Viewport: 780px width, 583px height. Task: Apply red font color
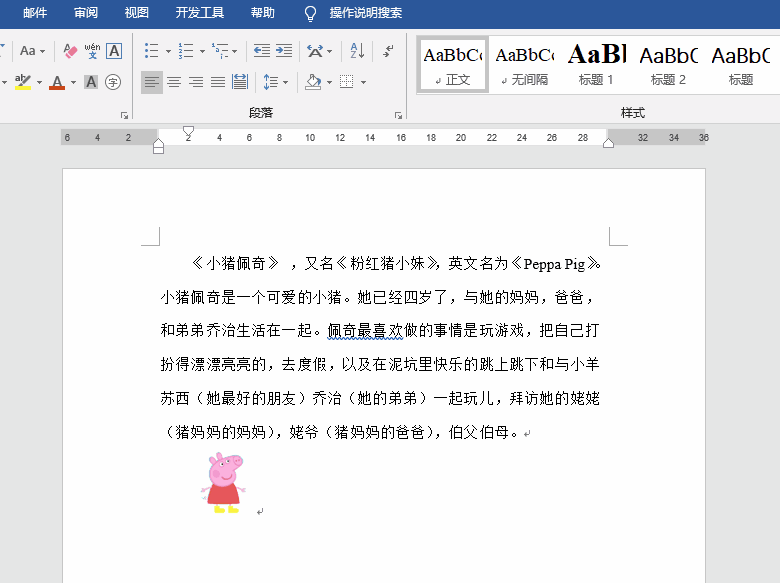tap(57, 82)
